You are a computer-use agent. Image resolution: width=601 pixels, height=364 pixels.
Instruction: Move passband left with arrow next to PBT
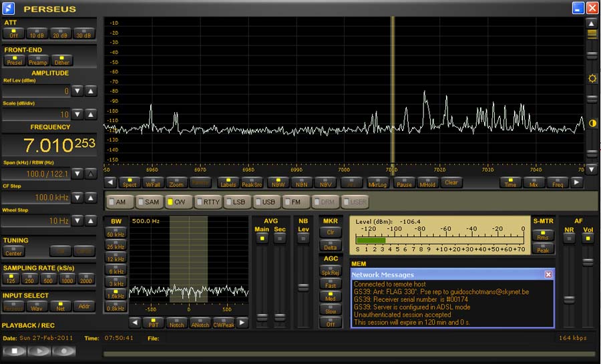[134, 323]
